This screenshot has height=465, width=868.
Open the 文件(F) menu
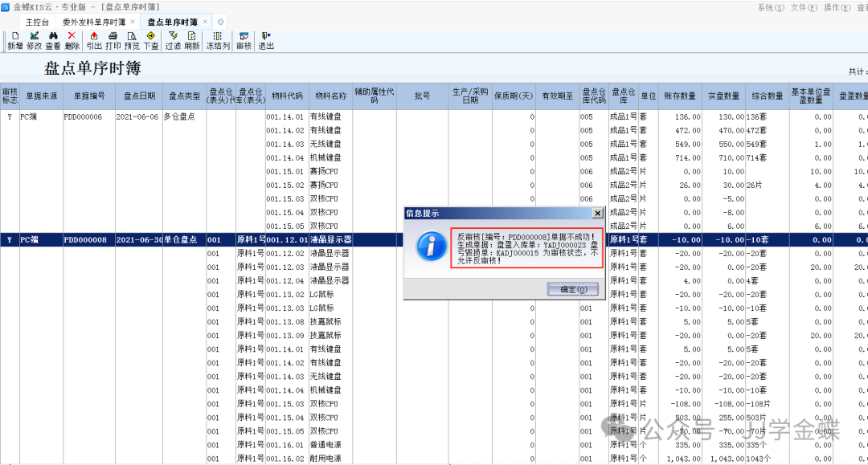tap(804, 7)
